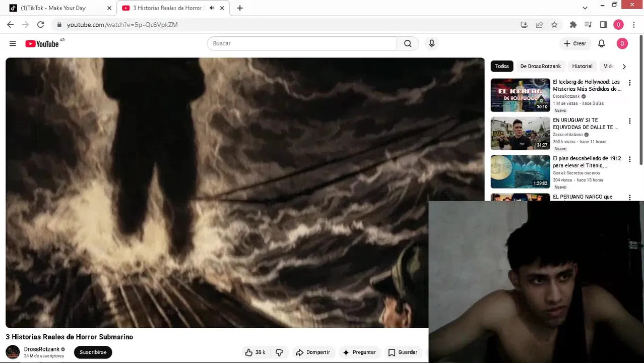
Task: Like the video with the 38 k button
Action: pos(255,352)
